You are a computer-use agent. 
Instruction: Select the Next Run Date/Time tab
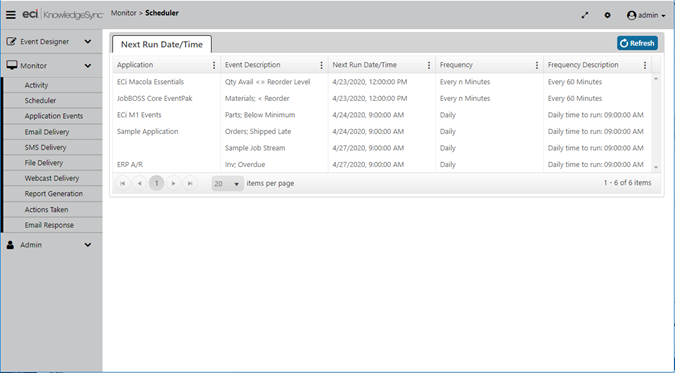click(x=162, y=44)
